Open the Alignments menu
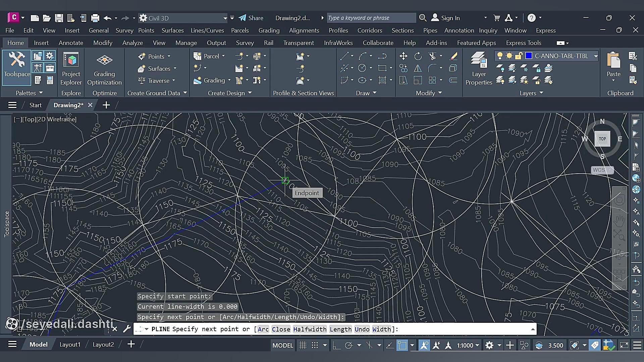The width and height of the screenshot is (644, 362). [x=304, y=31]
